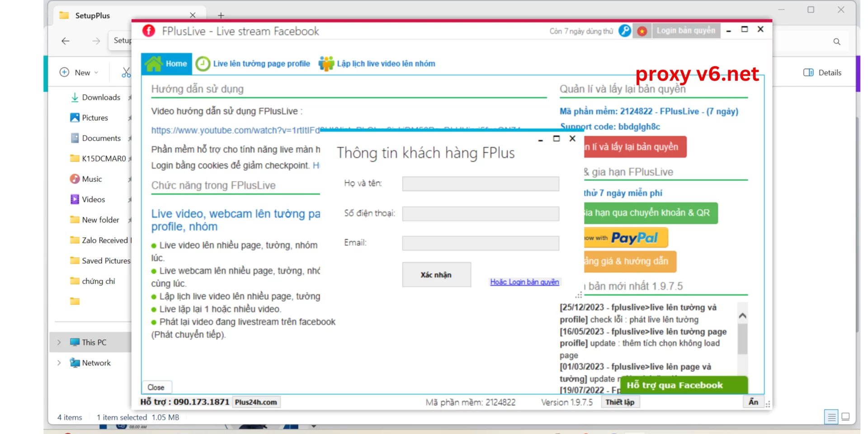The height and width of the screenshot is (434, 868).
Task: Click the red lấy lại bản quyền button
Action: click(635, 147)
